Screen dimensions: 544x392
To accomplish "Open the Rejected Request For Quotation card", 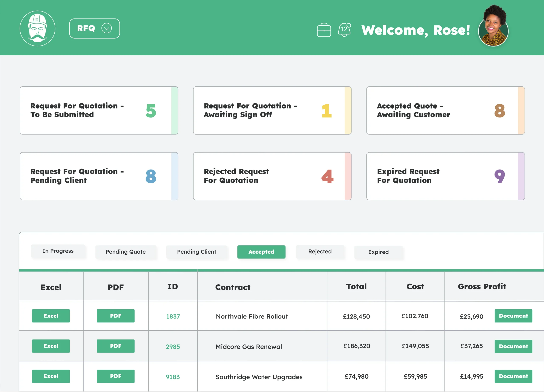I will tap(272, 176).
